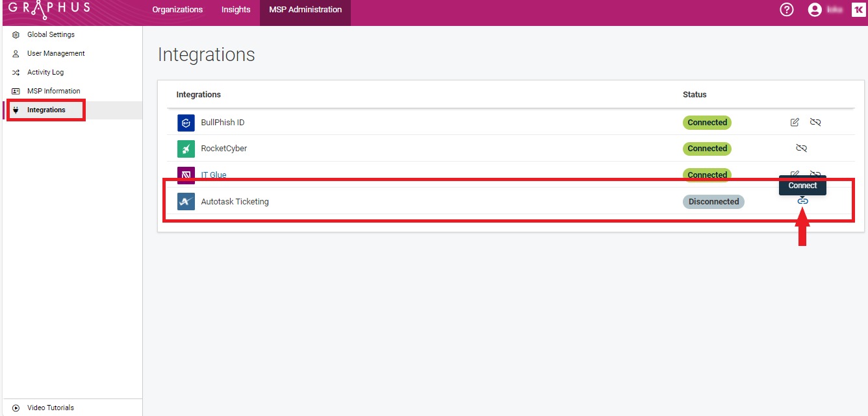
Task: Click the BullPhish ID name
Action: click(223, 123)
